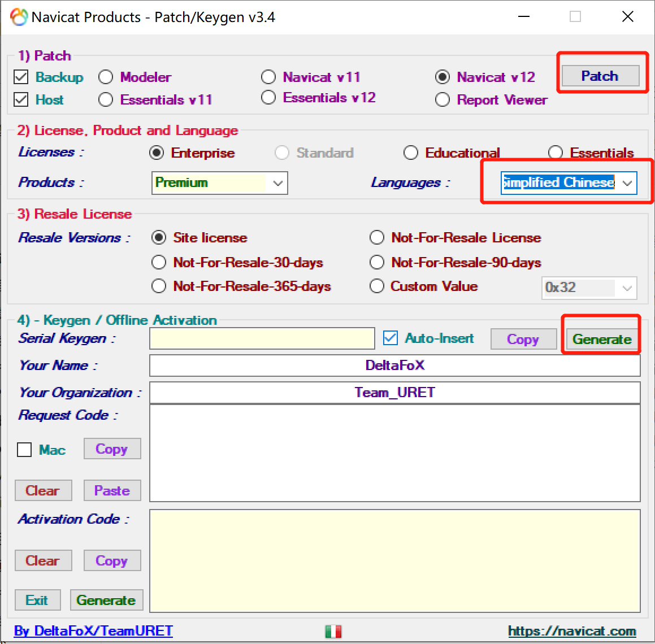Click inside the Request Code text area
655x644 pixels.
coord(395,453)
